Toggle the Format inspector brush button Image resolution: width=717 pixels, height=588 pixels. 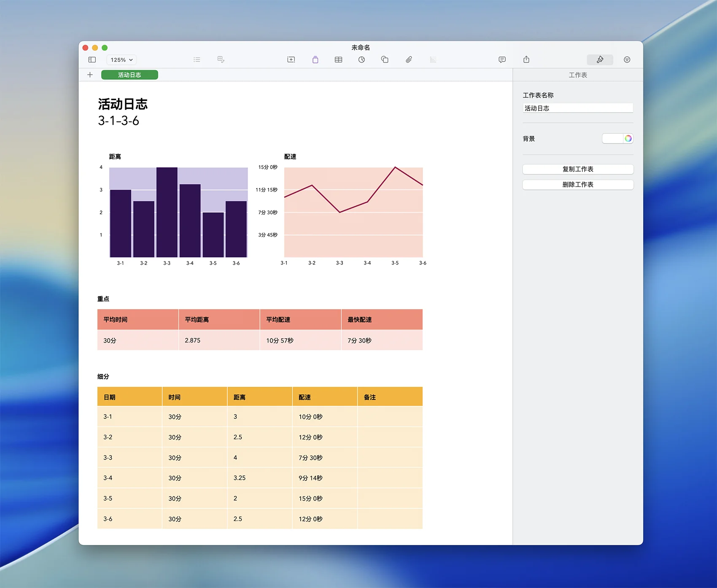tap(600, 60)
